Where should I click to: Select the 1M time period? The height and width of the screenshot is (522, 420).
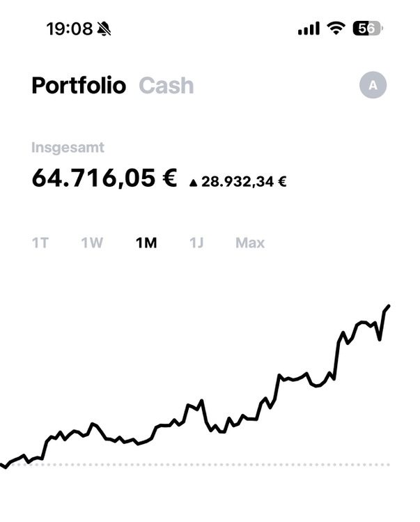click(x=146, y=243)
